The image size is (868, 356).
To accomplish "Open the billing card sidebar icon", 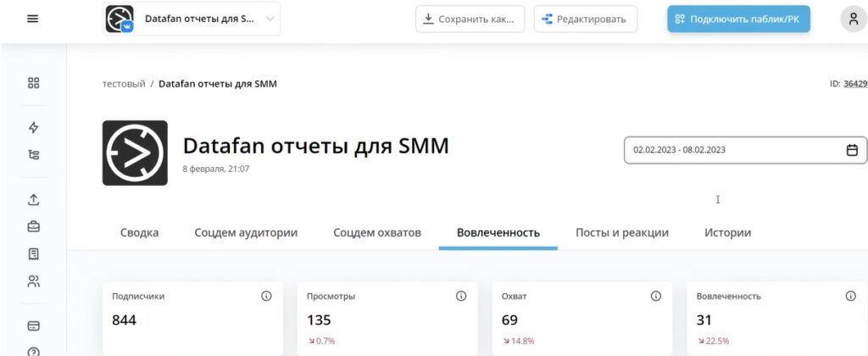I will [33, 325].
